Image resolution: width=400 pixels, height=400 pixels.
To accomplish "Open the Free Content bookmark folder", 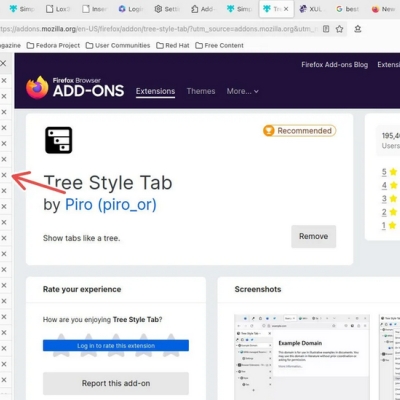I will point(219,45).
